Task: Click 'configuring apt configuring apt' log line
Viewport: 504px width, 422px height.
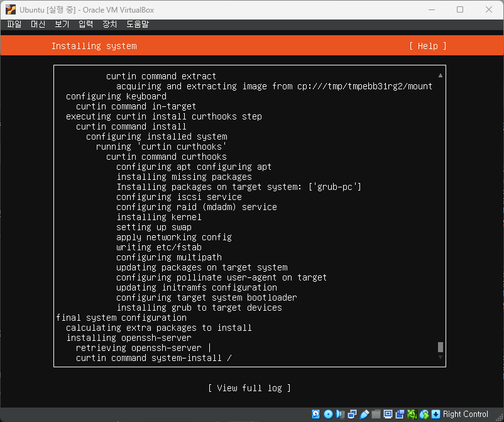Action: coord(194,167)
